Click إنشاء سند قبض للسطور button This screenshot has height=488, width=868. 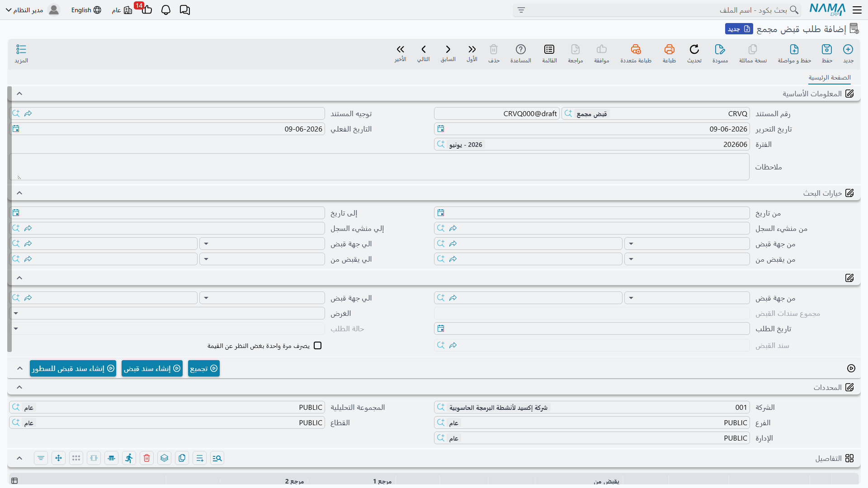point(73,368)
